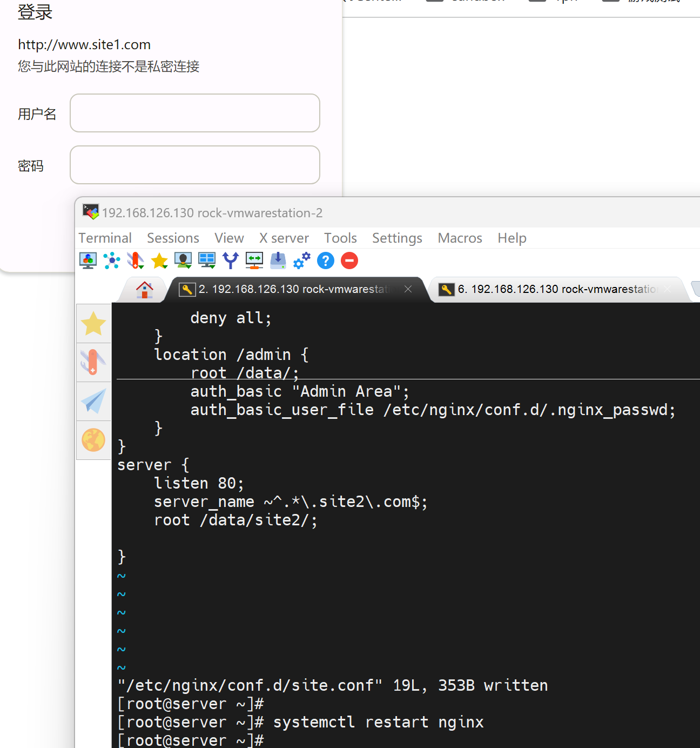Viewport: 700px width, 748px height.
Task: Close tab 2 192.168.126.130 session
Action: 408,289
